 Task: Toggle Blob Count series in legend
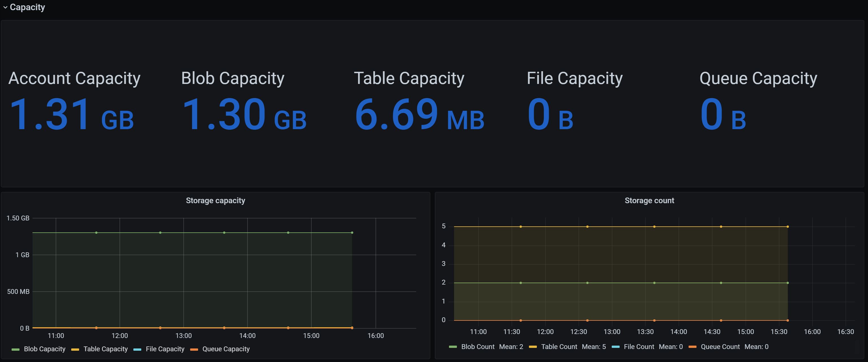coord(478,347)
